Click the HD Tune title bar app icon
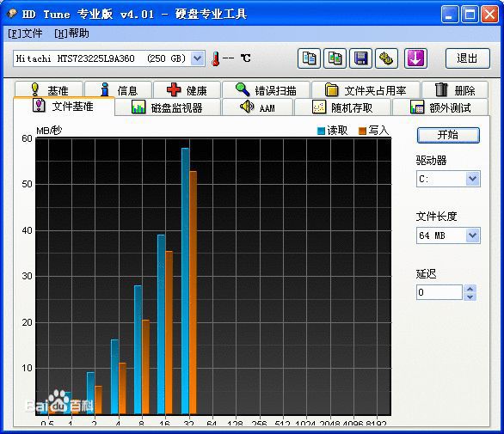Screen dimensions: 504x434 click(13, 14)
